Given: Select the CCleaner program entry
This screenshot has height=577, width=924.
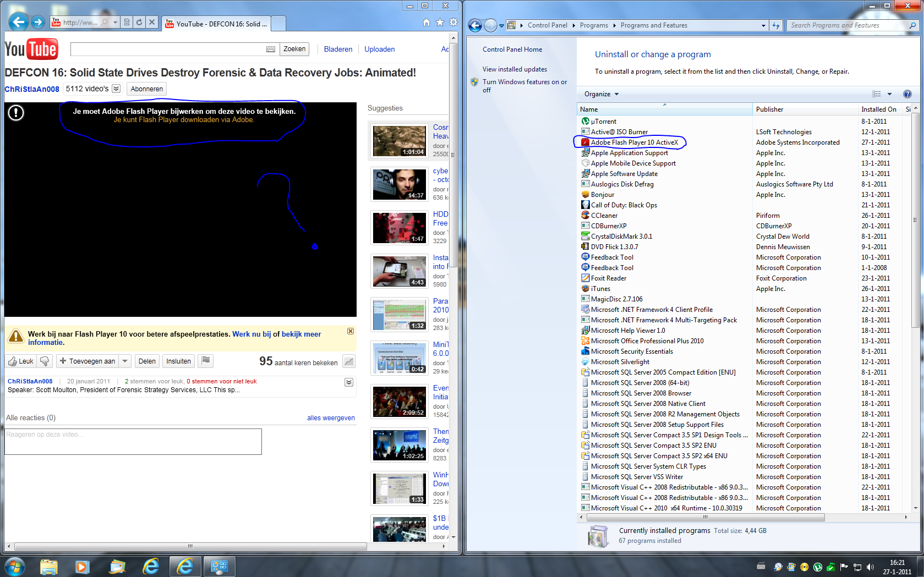Looking at the screenshot, I should click(x=604, y=216).
